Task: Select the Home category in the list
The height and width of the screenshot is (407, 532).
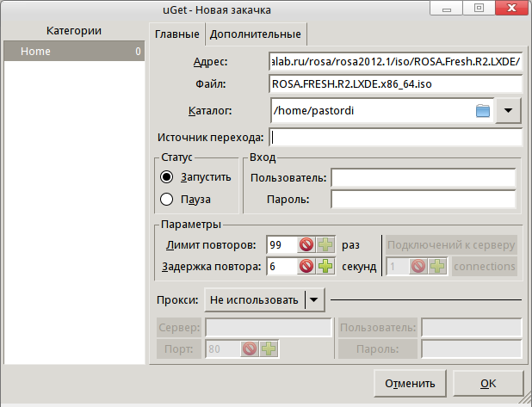Action: pos(71,52)
